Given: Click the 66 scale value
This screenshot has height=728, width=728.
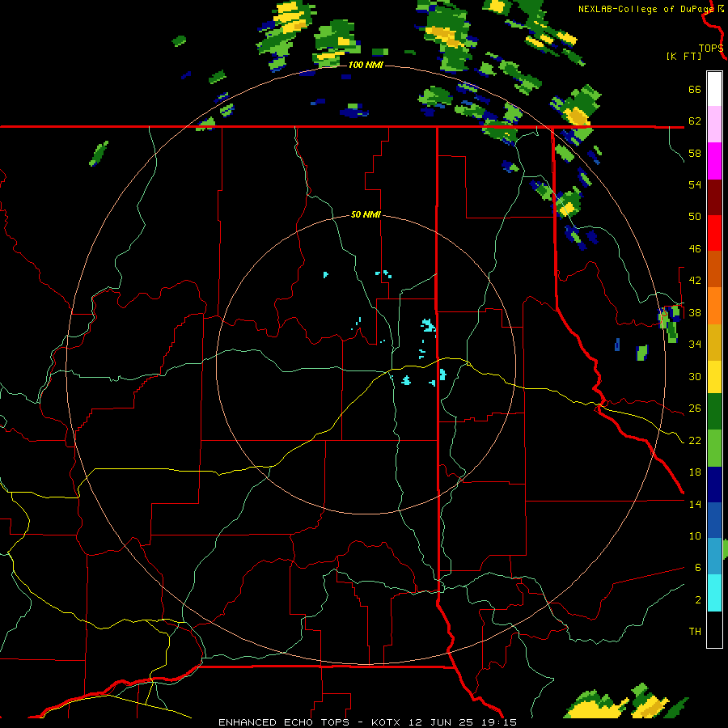Looking at the screenshot, I should [695, 89].
